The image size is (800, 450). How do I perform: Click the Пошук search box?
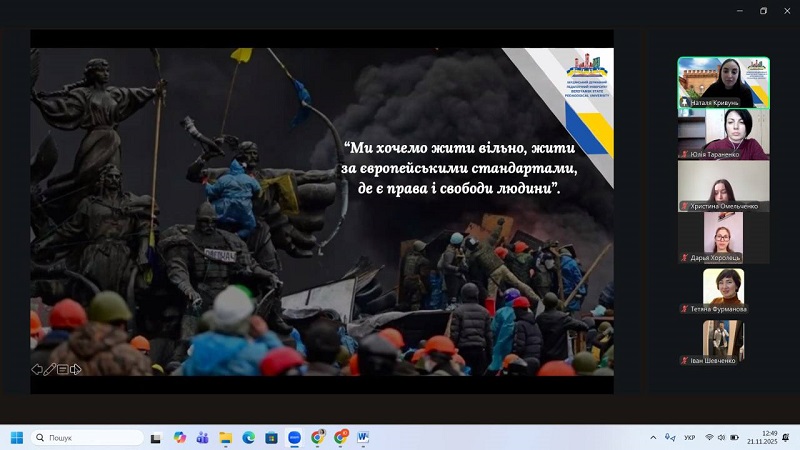88,437
